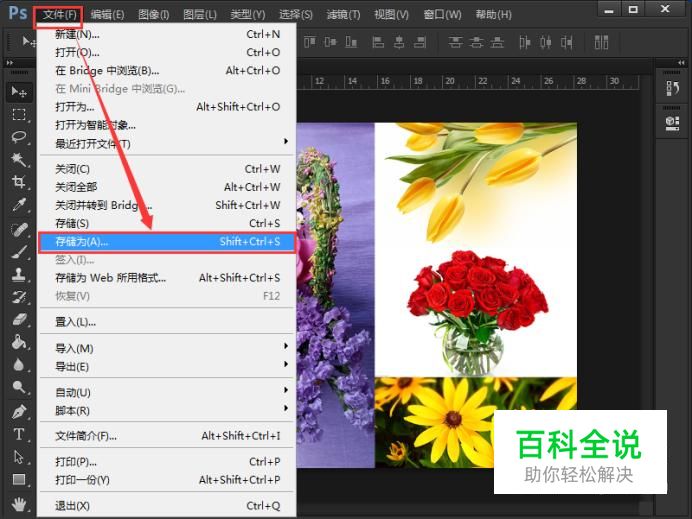Screen dimensions: 692x519
Task: Choose 存储为(A)... menu entry
Action: click(167, 242)
